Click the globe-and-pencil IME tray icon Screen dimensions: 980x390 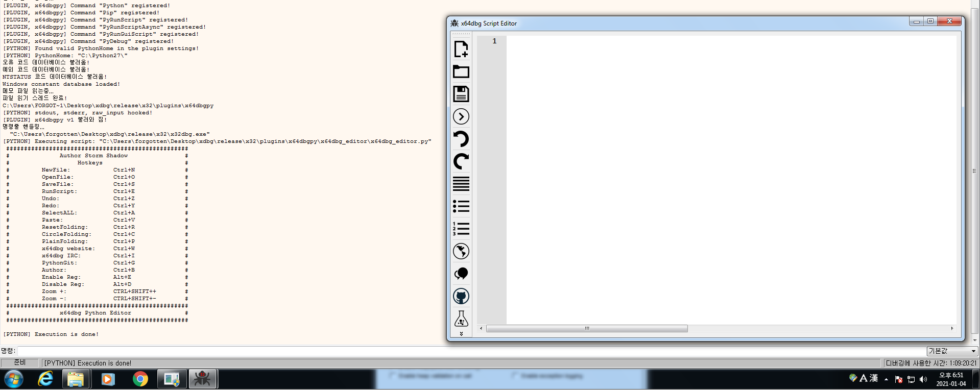coord(853,378)
